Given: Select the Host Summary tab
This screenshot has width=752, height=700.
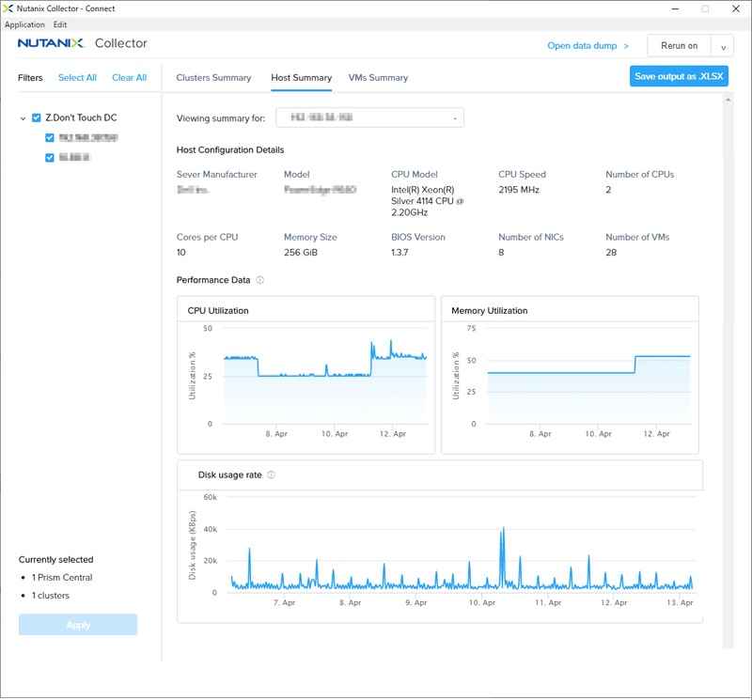Looking at the screenshot, I should tap(301, 78).
